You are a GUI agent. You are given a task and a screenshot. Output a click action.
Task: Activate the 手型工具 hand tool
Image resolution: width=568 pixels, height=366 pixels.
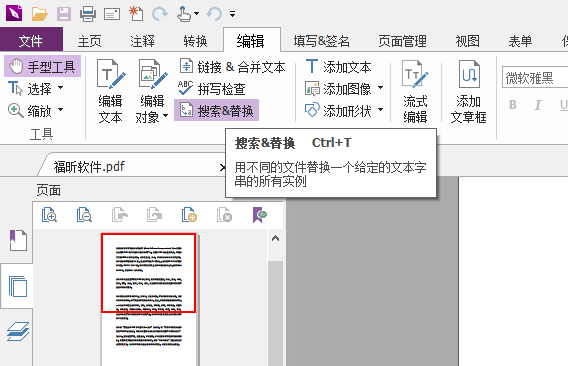pyautogui.click(x=42, y=66)
